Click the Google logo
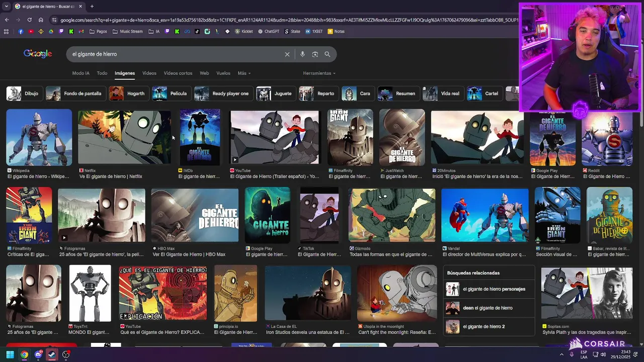The width and height of the screenshot is (644, 362). (x=38, y=54)
